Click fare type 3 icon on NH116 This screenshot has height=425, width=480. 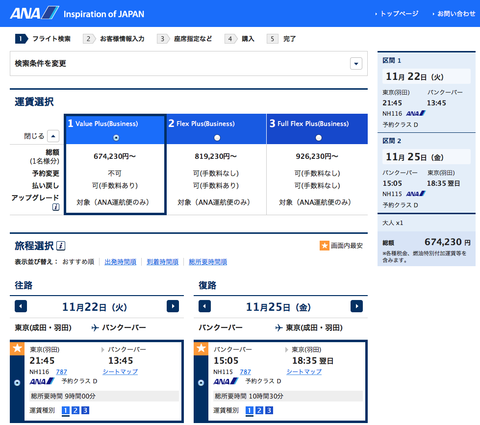click(85, 410)
